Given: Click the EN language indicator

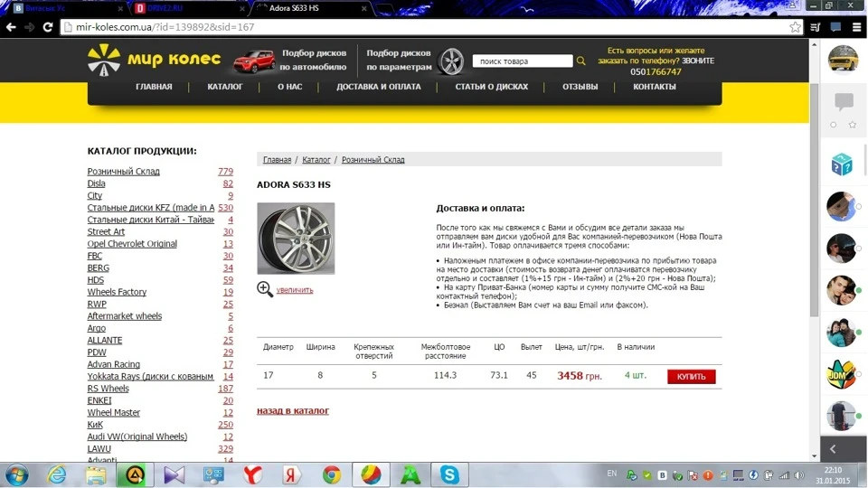Looking at the screenshot, I should [612, 474].
